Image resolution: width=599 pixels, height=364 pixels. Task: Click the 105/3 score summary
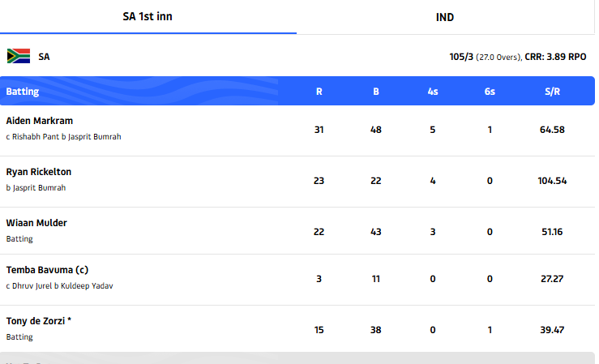point(463,57)
